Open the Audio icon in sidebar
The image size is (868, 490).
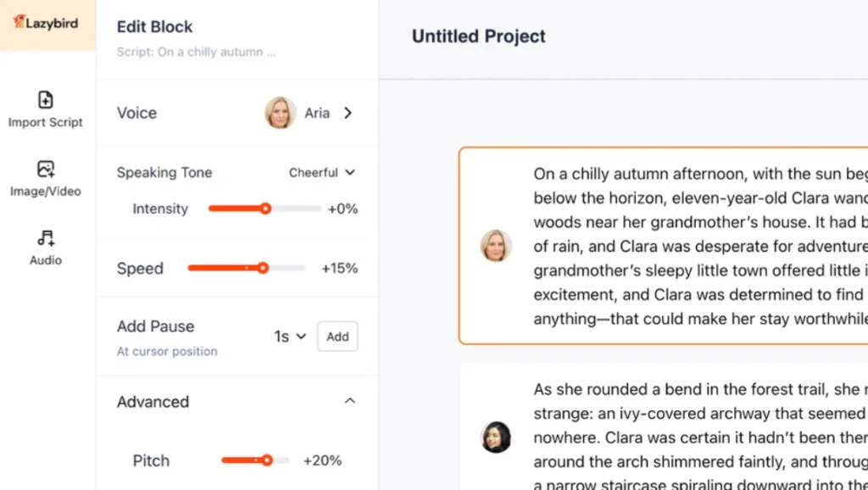[x=46, y=238]
